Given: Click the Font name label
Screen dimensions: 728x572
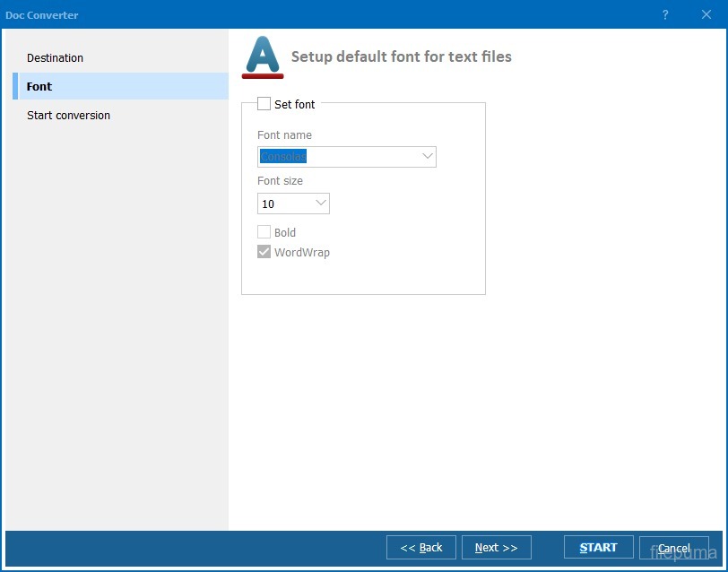Looking at the screenshot, I should [x=284, y=134].
